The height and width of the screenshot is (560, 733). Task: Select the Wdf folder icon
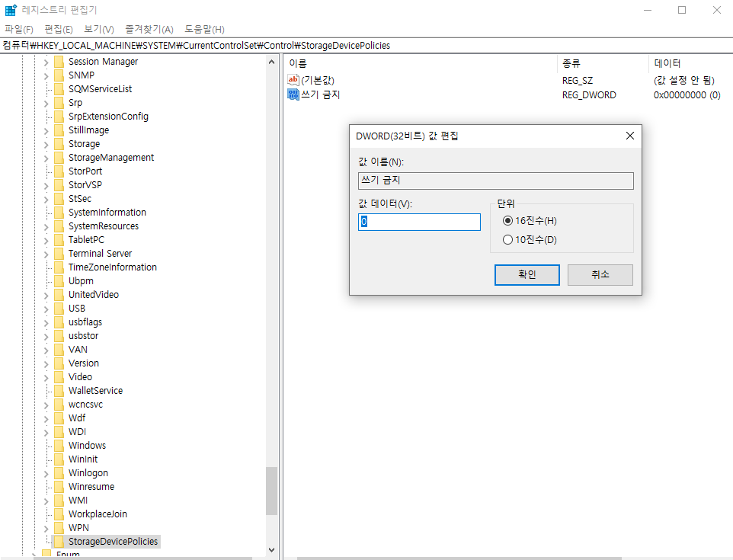[59, 418]
